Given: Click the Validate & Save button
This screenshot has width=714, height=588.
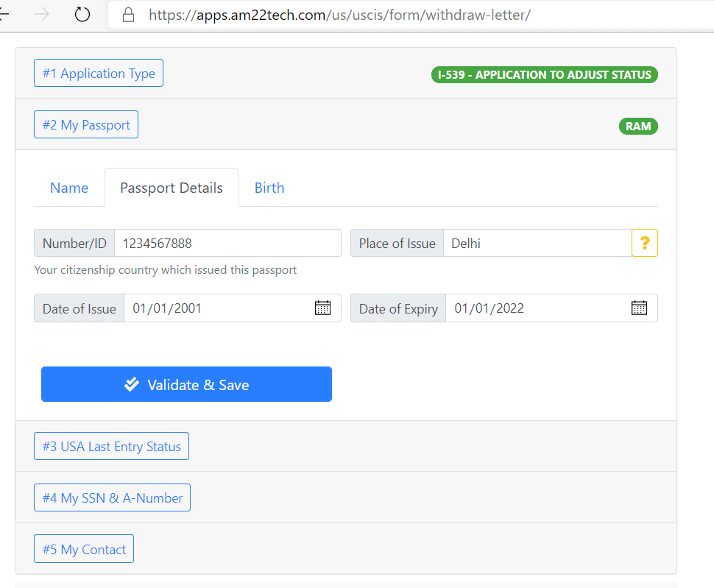Looking at the screenshot, I should [186, 384].
